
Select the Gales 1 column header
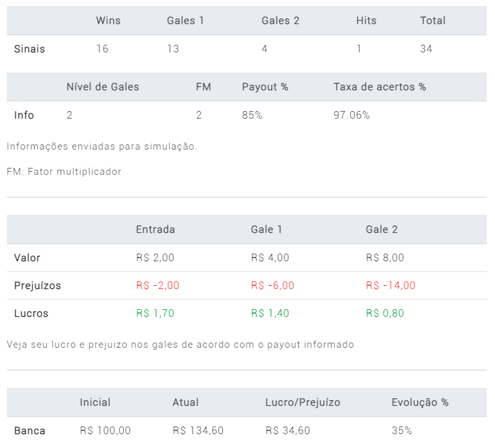tap(186, 20)
